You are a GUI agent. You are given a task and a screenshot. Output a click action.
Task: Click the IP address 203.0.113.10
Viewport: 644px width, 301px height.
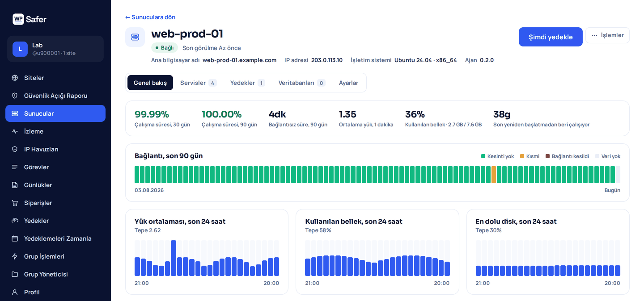tap(327, 60)
